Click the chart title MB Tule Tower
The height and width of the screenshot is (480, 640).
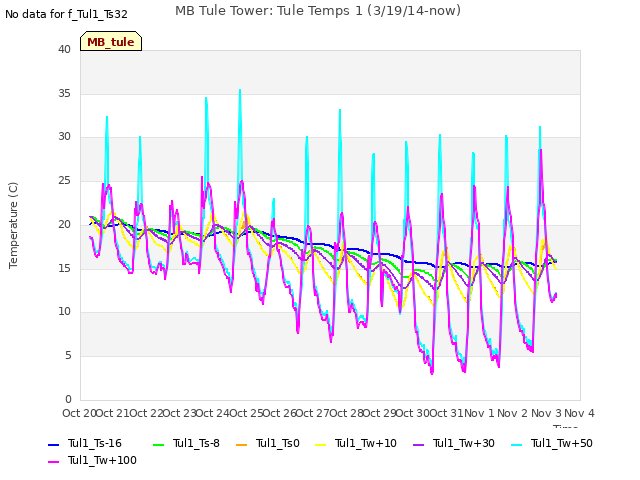click(x=318, y=11)
